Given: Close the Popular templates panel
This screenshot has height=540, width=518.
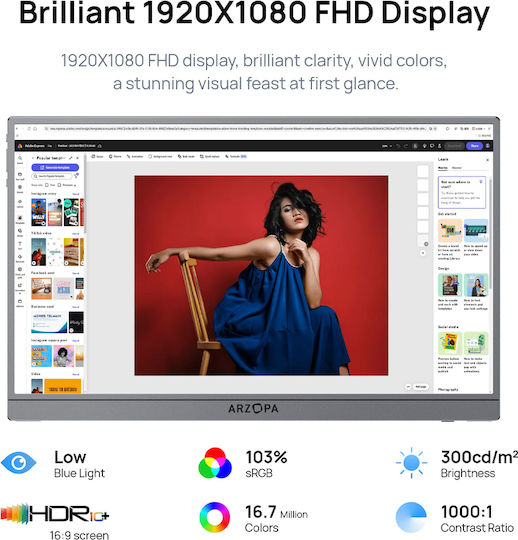Looking at the screenshot, I should [77, 158].
